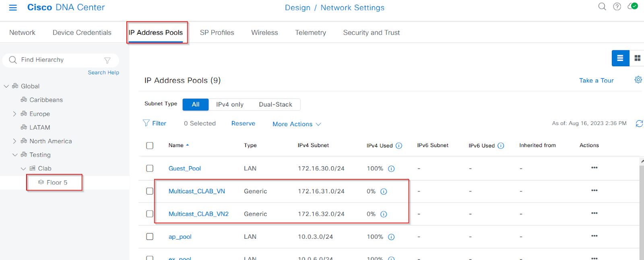Open actions ellipsis for Guest_Pool
The width and height of the screenshot is (644, 260).
[x=594, y=168]
